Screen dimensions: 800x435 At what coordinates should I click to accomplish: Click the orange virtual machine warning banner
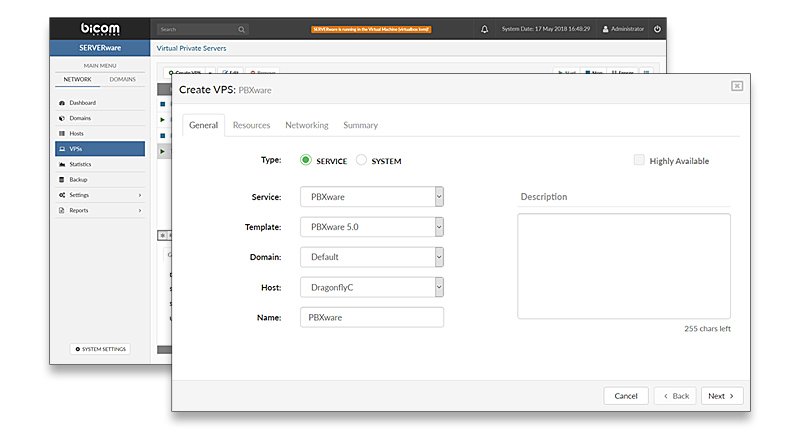pos(371,30)
